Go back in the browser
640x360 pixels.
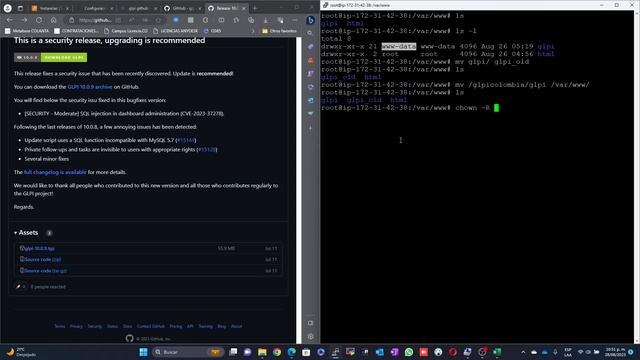pyautogui.click(x=9, y=20)
